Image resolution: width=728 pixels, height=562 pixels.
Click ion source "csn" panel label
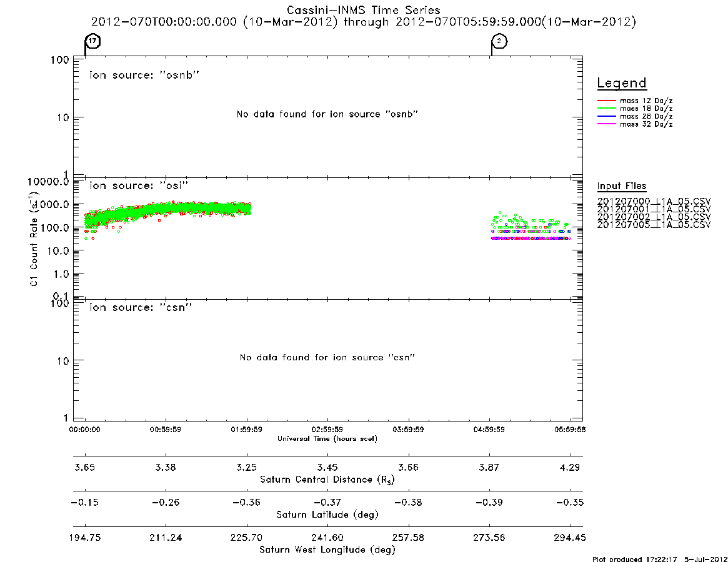(141, 307)
